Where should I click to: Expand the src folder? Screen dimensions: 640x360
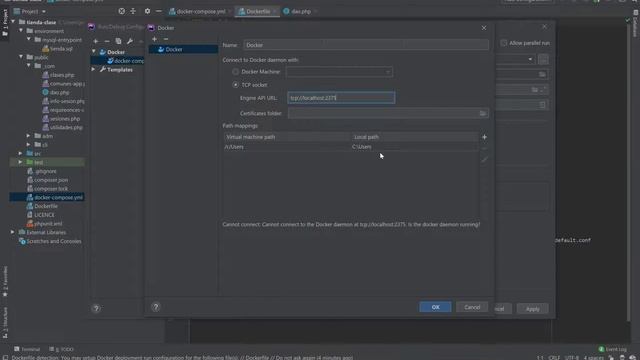(21, 153)
